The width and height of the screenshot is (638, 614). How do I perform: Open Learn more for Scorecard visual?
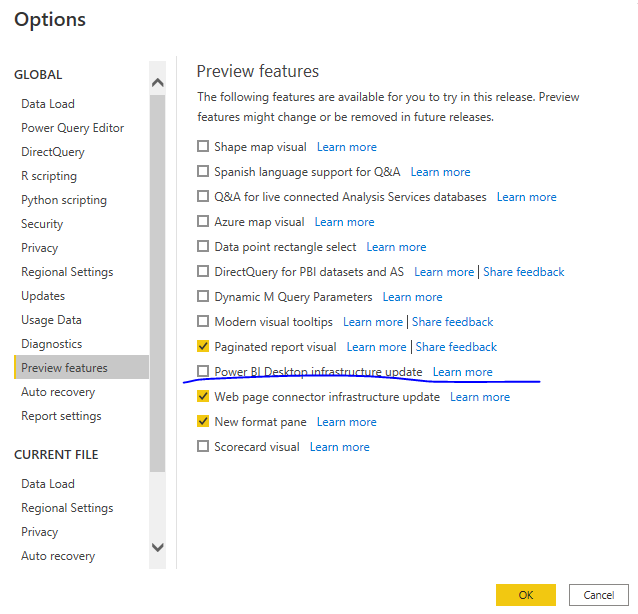point(339,447)
